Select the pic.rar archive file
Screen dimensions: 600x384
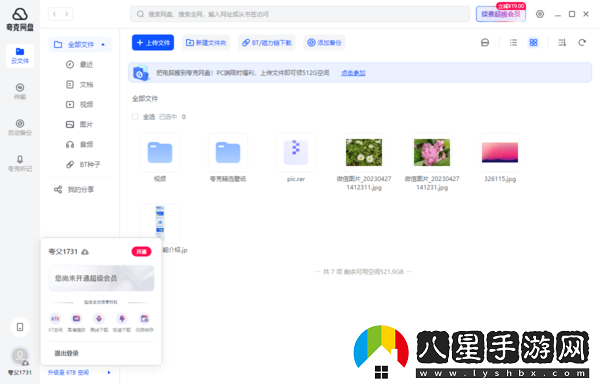click(x=296, y=153)
